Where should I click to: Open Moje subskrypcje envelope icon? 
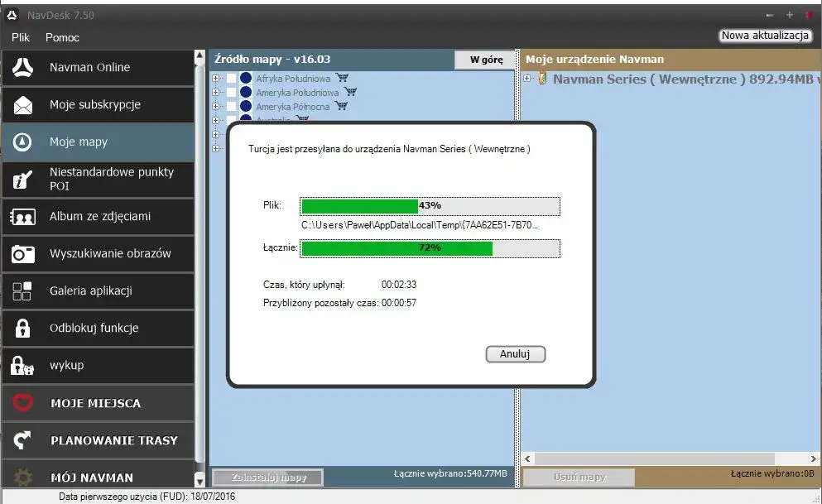23,105
